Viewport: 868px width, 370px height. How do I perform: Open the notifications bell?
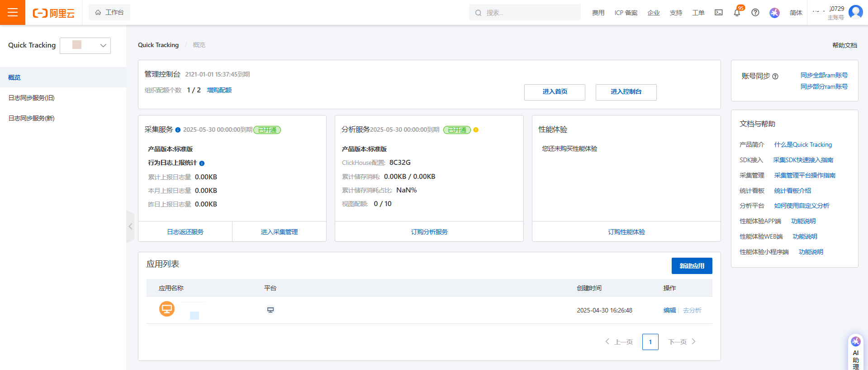[x=737, y=13]
